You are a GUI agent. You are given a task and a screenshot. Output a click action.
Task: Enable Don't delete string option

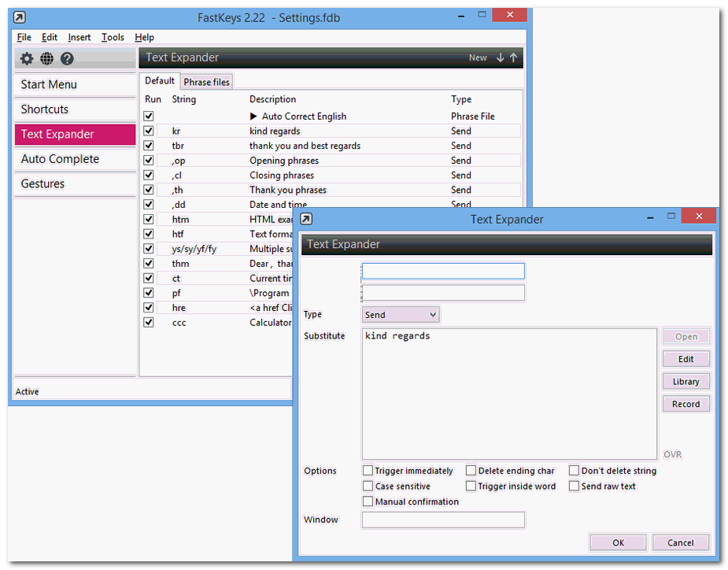click(x=574, y=471)
